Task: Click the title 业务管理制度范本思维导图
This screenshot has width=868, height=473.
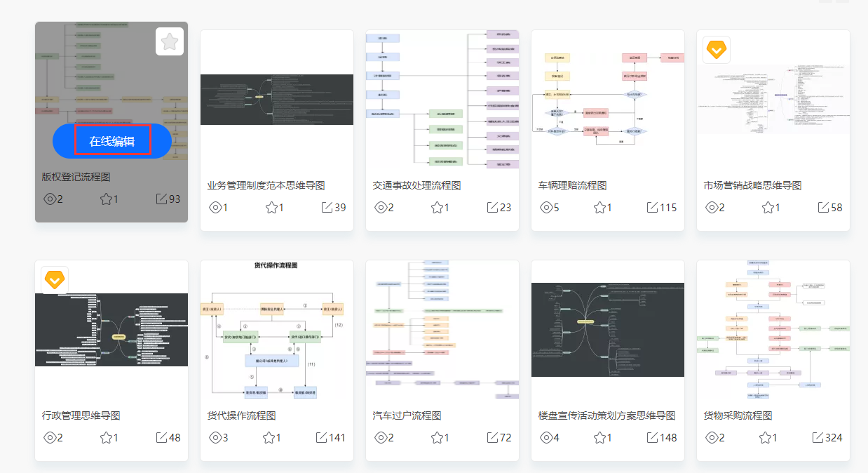Action: coord(266,185)
